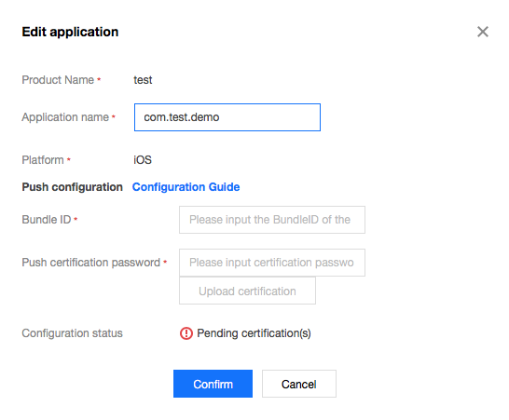Click the Platform field label
Image resolution: width=509 pixels, height=420 pixels.
click(x=43, y=160)
